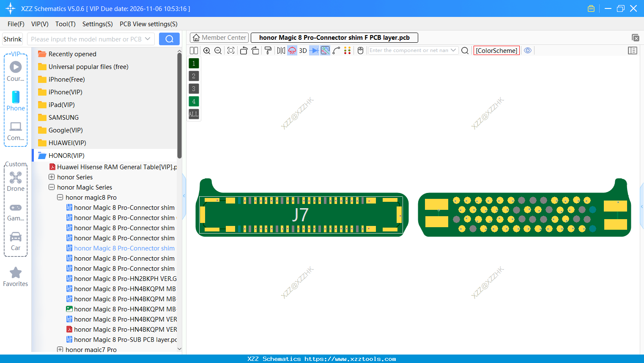Toggle the right side panel layout
This screenshot has height=363, width=644.
[x=633, y=50]
